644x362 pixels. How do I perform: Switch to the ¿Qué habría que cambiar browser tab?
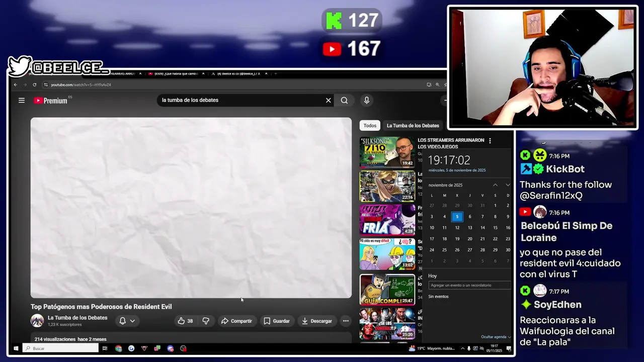tap(176, 74)
